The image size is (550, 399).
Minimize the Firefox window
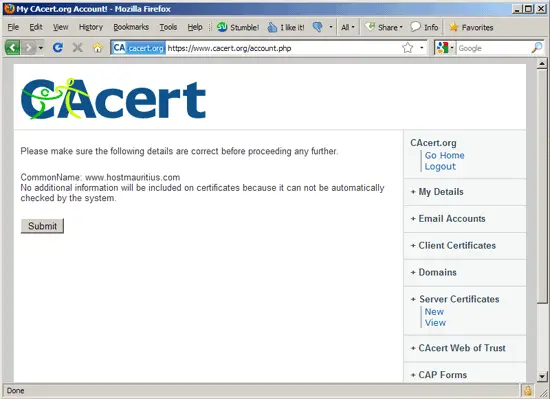click(516, 9)
